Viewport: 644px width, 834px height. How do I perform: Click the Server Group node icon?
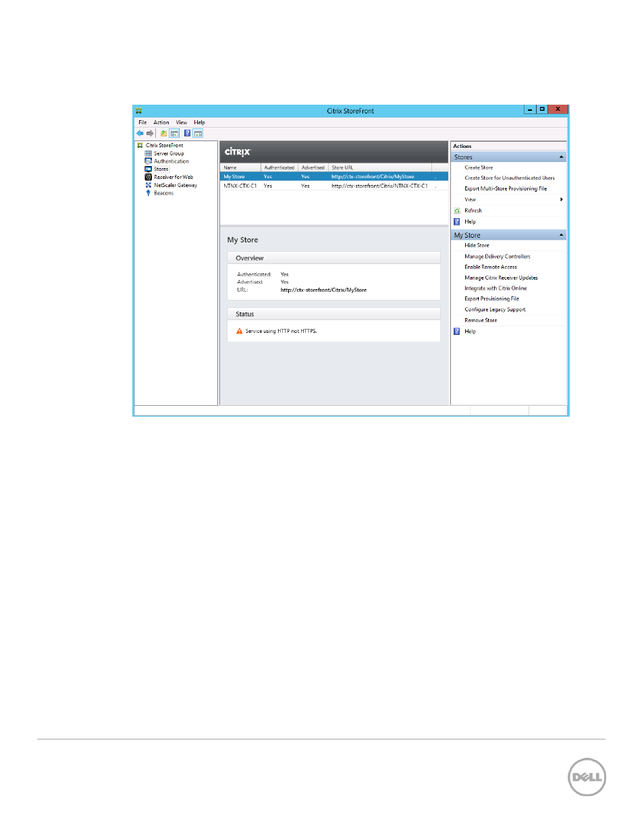[x=149, y=153]
